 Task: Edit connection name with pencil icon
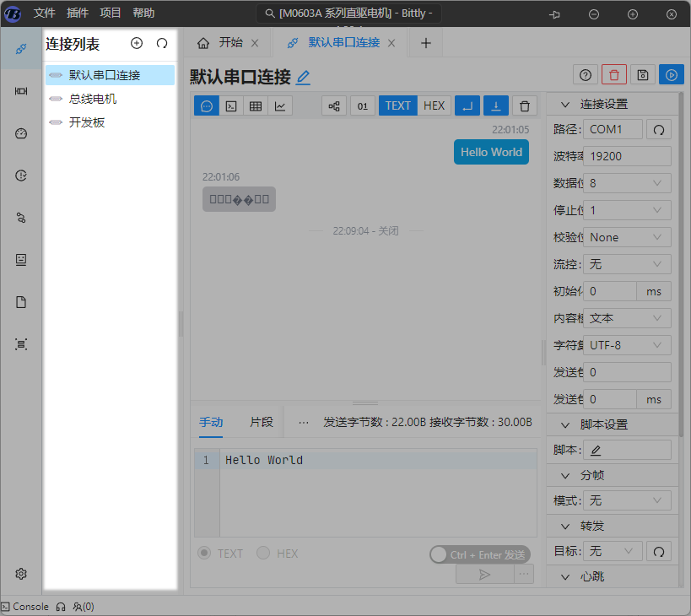tap(303, 78)
